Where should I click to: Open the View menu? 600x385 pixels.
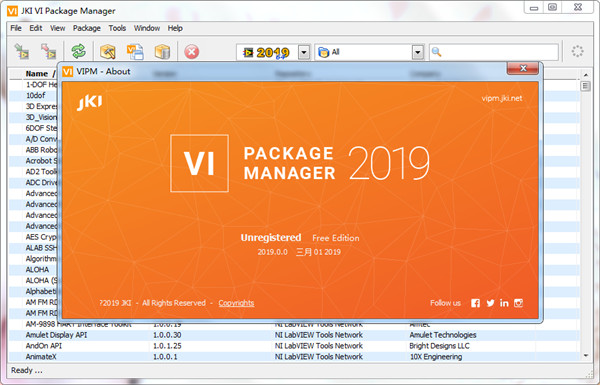pos(57,28)
